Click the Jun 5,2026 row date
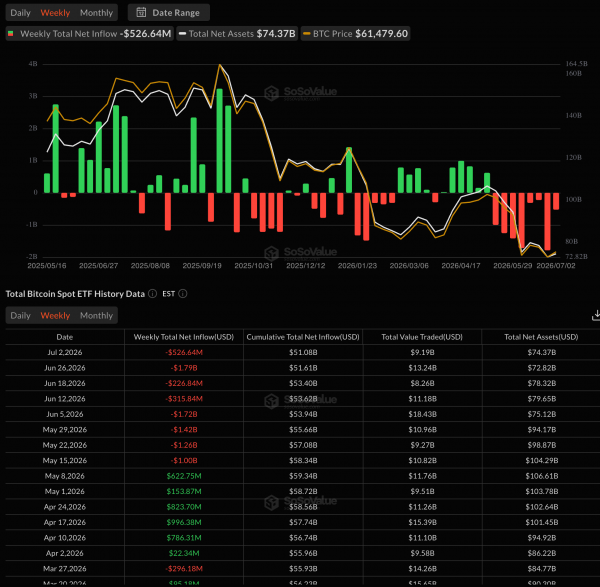The image size is (600, 587). point(65,414)
